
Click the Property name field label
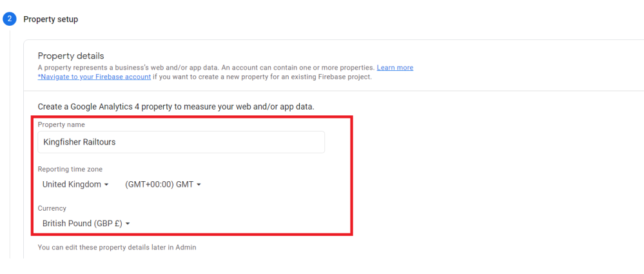click(61, 124)
